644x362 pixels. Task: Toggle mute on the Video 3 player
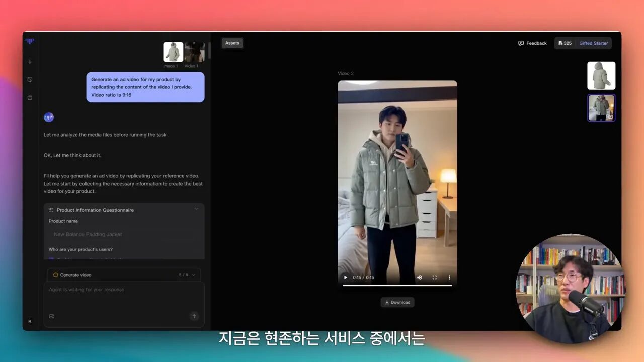[x=419, y=277]
